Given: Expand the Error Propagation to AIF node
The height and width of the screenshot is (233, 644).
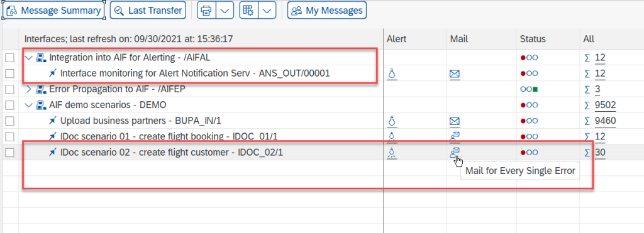Looking at the screenshot, I should pos(28,89).
